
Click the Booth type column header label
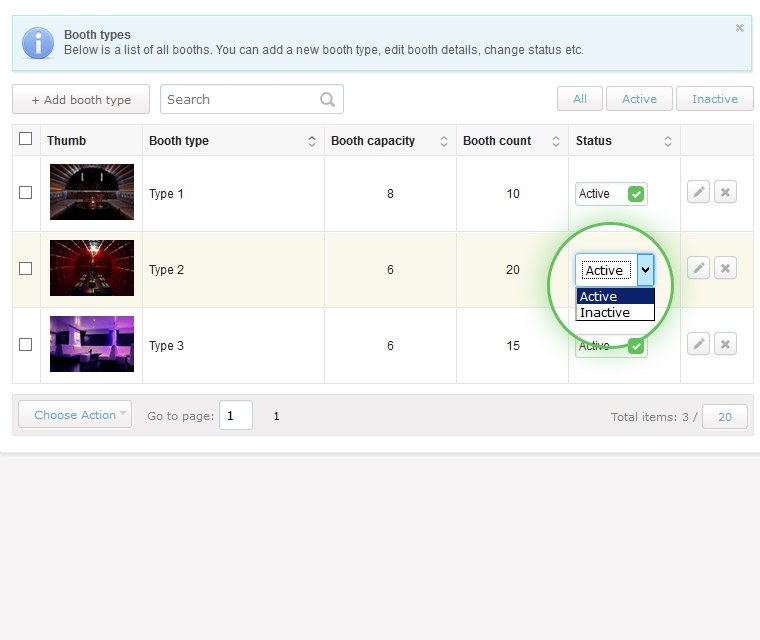179,141
